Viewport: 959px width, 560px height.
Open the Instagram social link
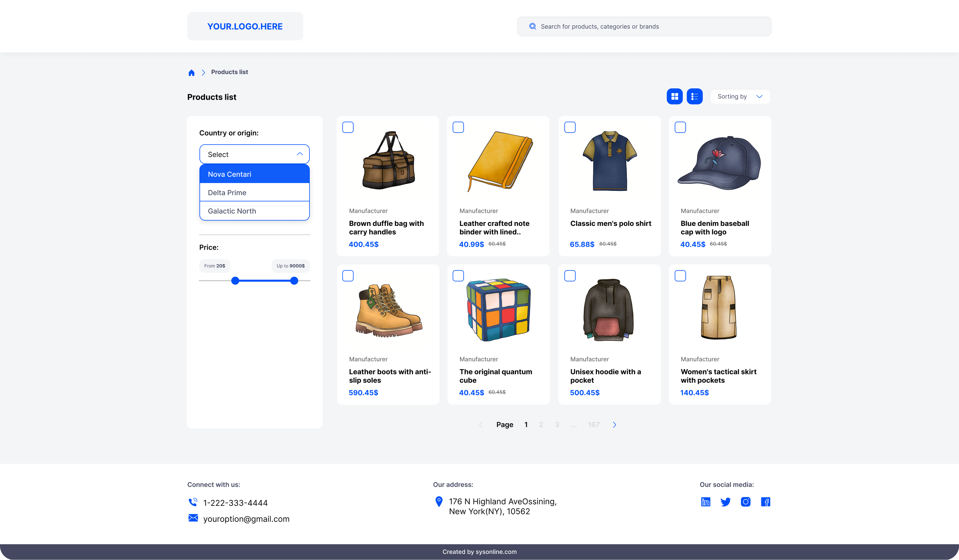pos(745,502)
